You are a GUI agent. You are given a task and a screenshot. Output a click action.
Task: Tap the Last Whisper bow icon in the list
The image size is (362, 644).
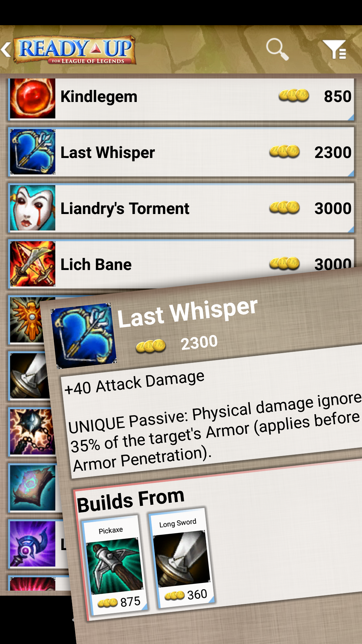coord(33,152)
